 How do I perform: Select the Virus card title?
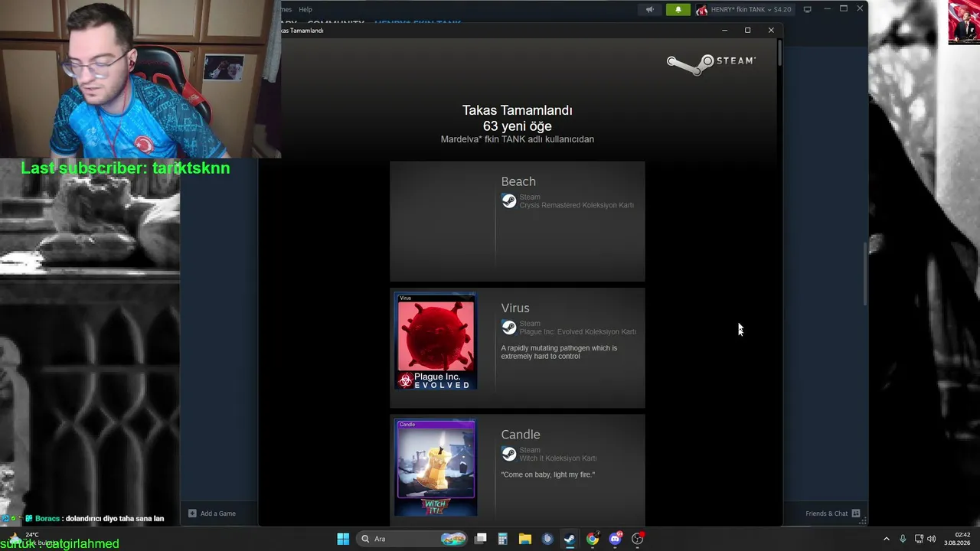click(515, 308)
